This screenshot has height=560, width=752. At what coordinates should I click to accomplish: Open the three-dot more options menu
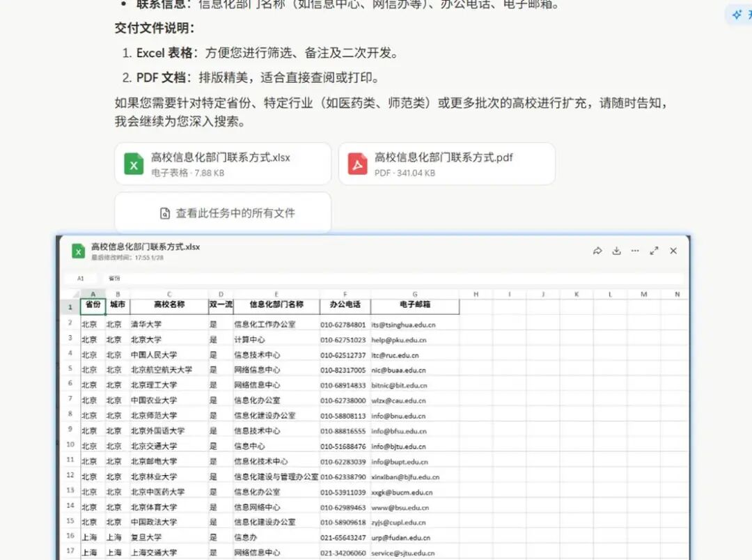click(x=635, y=251)
